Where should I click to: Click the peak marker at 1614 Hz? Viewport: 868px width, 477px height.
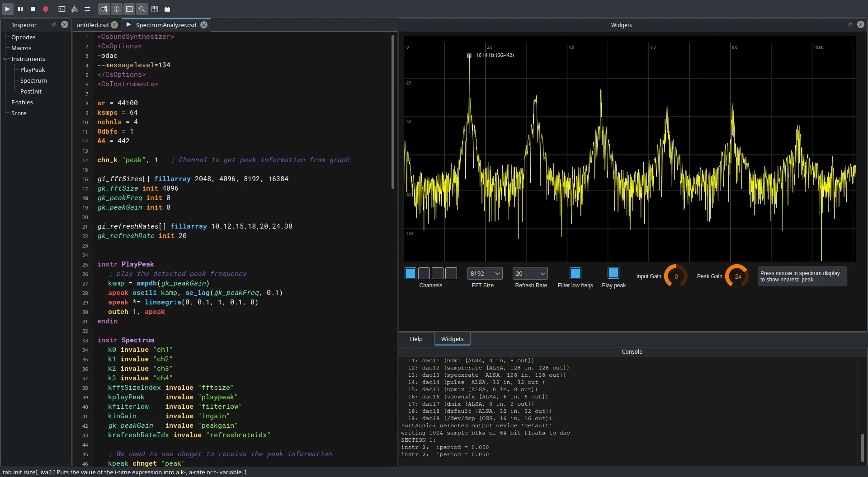[x=469, y=56]
